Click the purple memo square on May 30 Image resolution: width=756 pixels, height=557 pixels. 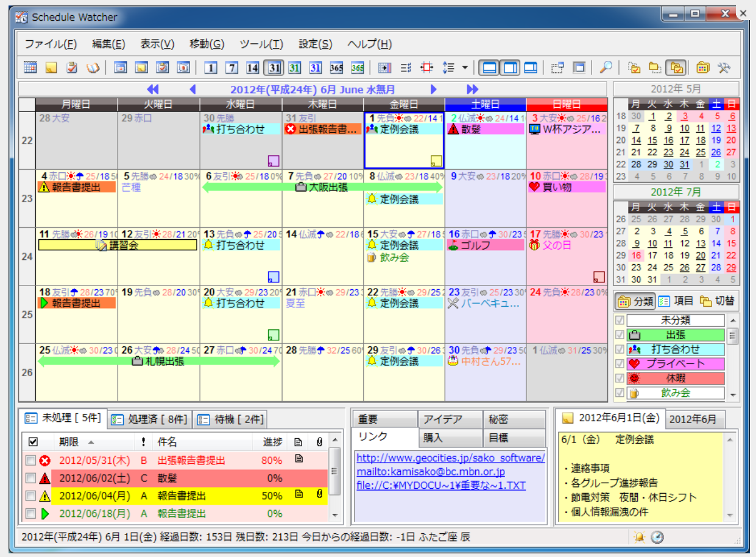coord(274,161)
